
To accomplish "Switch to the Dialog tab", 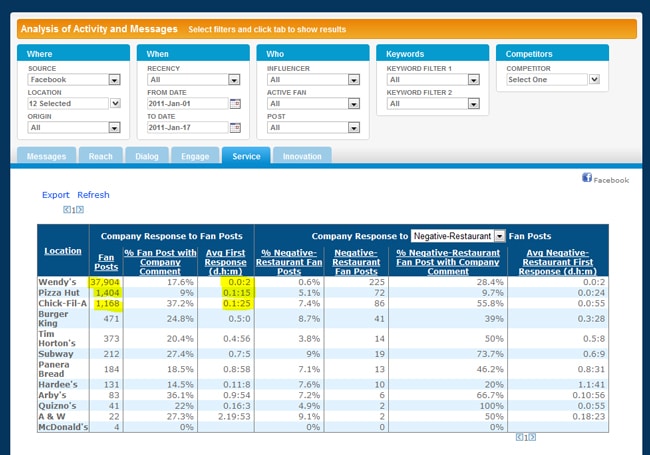I will [x=147, y=156].
